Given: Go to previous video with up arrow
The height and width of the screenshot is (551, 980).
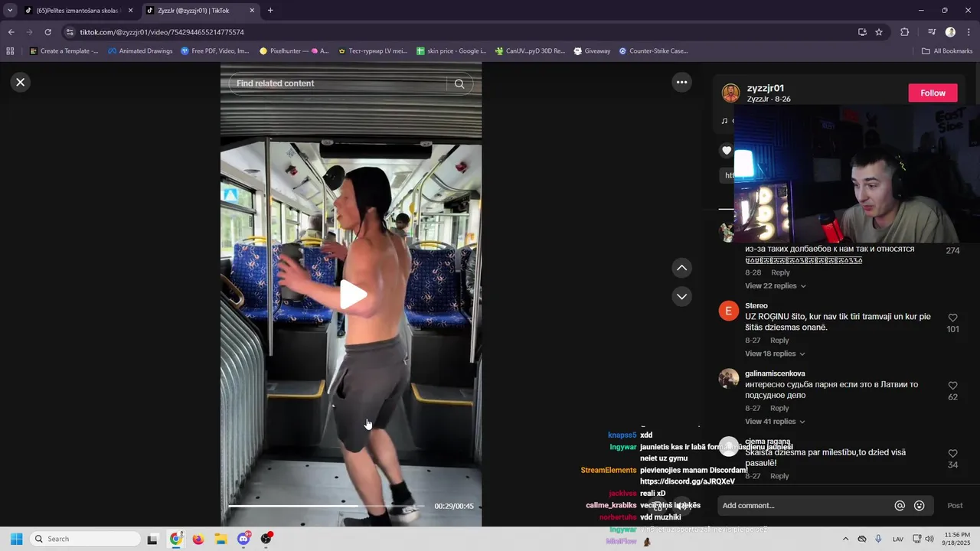Looking at the screenshot, I should (681, 268).
